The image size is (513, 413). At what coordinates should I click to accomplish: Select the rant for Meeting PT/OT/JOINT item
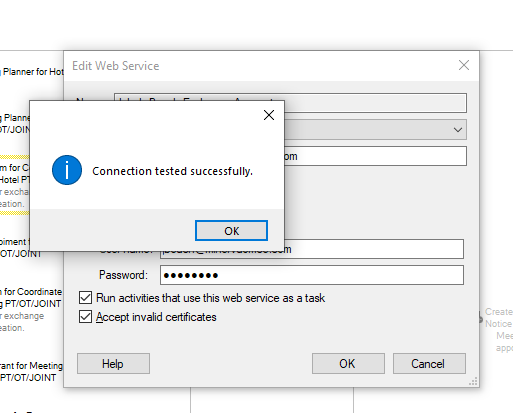[x=31, y=372]
